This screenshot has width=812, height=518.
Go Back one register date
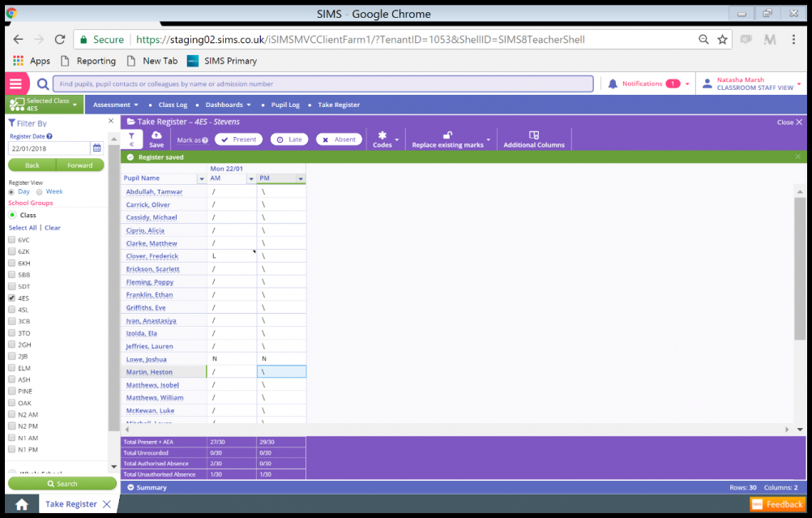(32, 165)
